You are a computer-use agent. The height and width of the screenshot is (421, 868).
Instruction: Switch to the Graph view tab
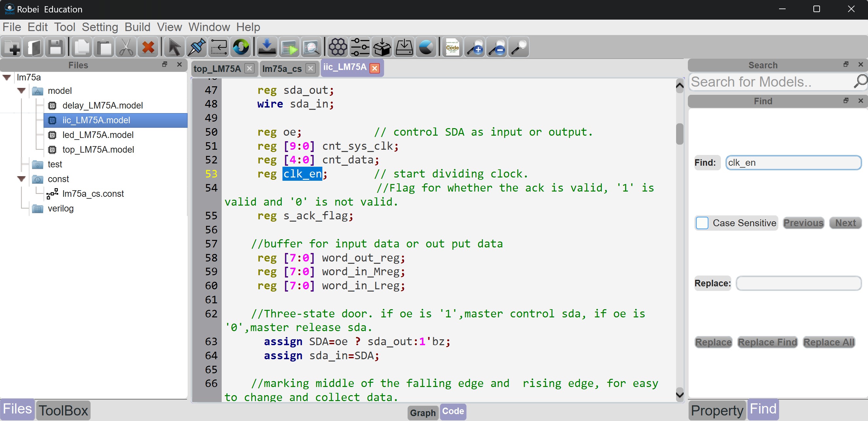click(422, 413)
